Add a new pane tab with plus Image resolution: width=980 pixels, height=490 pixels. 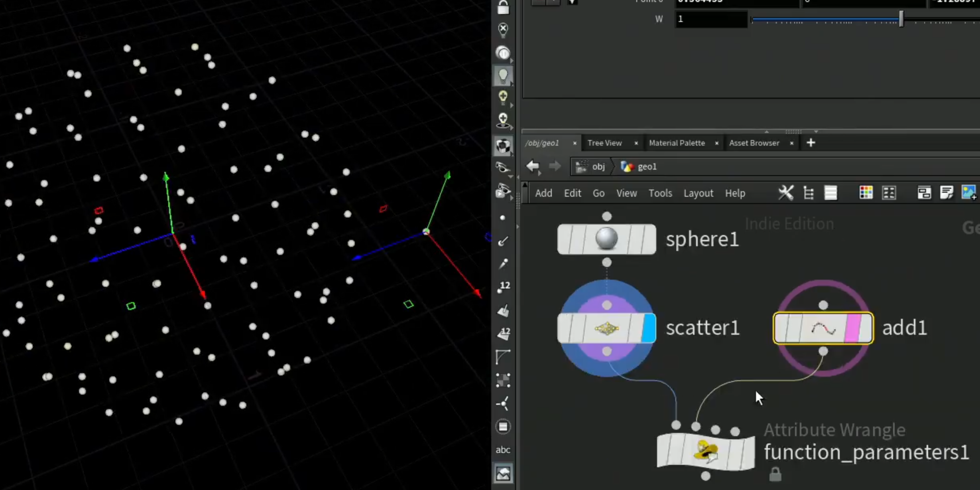pyautogui.click(x=811, y=143)
